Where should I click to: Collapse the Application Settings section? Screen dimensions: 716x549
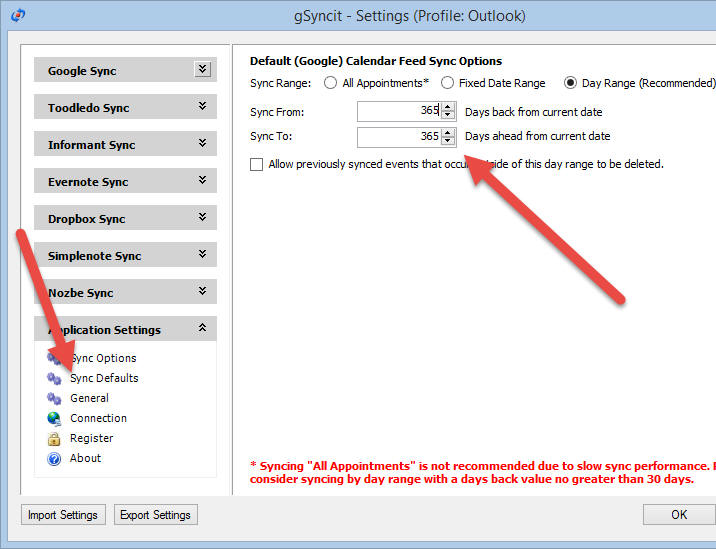click(x=202, y=327)
